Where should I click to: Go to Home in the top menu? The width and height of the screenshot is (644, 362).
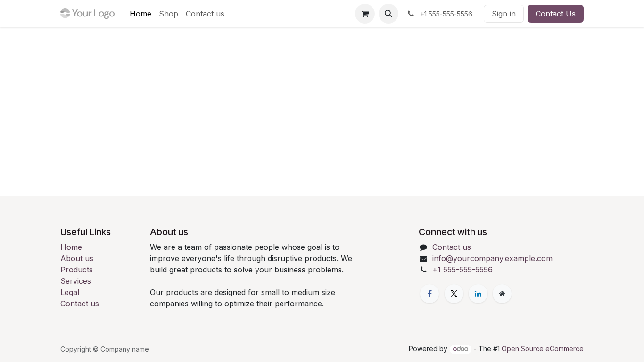(x=140, y=14)
